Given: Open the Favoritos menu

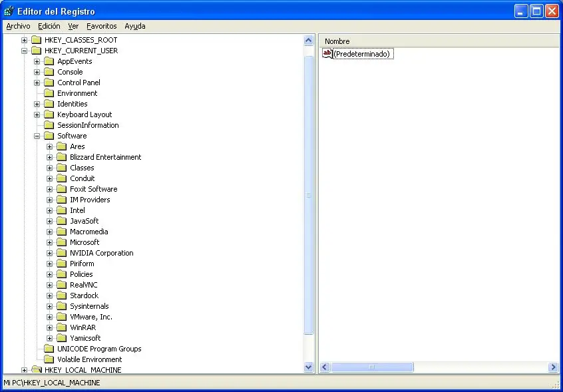Looking at the screenshot, I should click(102, 26).
